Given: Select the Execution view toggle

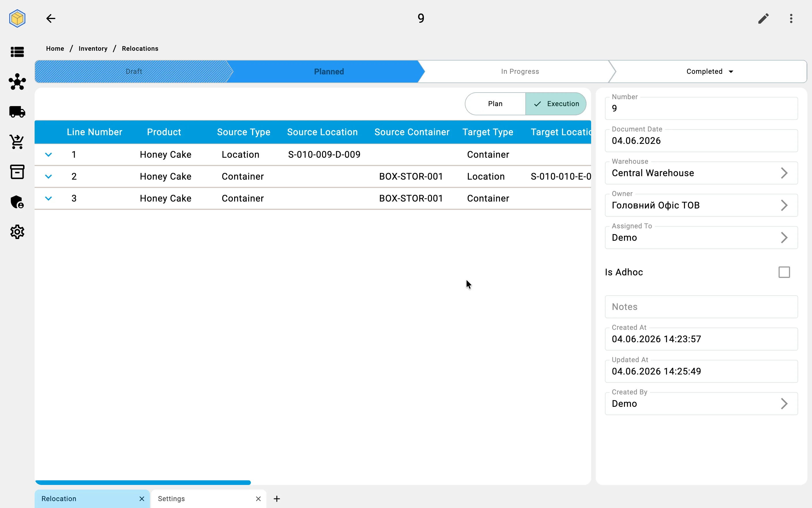Looking at the screenshot, I should (x=556, y=104).
